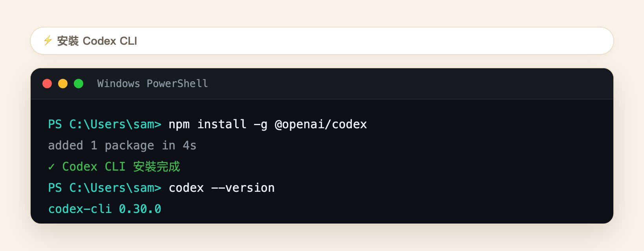Click the first PS C:\Users\sam> prompt
644x251 pixels.
click(104, 124)
